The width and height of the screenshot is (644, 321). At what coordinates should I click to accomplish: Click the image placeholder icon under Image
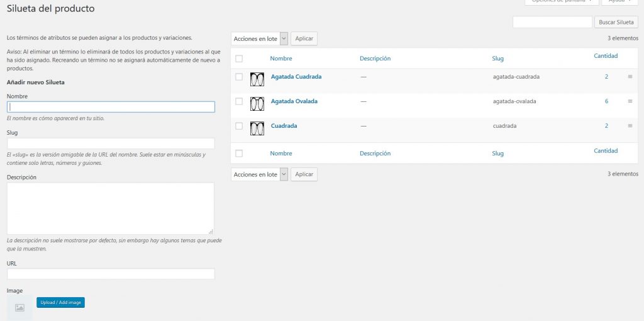(x=19, y=308)
